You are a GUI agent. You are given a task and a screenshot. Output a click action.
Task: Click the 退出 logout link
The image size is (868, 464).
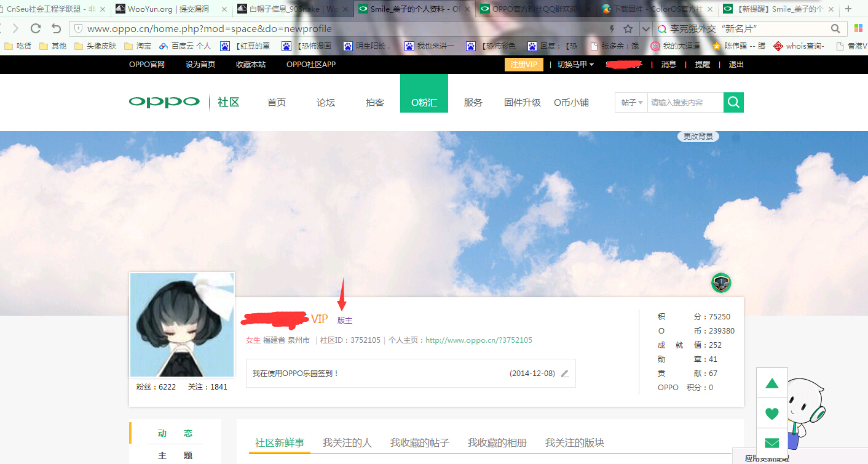[x=736, y=65]
